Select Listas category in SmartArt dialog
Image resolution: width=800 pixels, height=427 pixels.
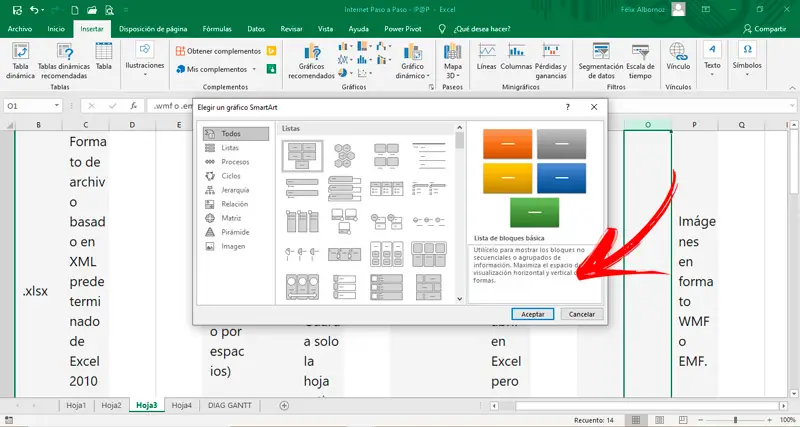(236, 148)
